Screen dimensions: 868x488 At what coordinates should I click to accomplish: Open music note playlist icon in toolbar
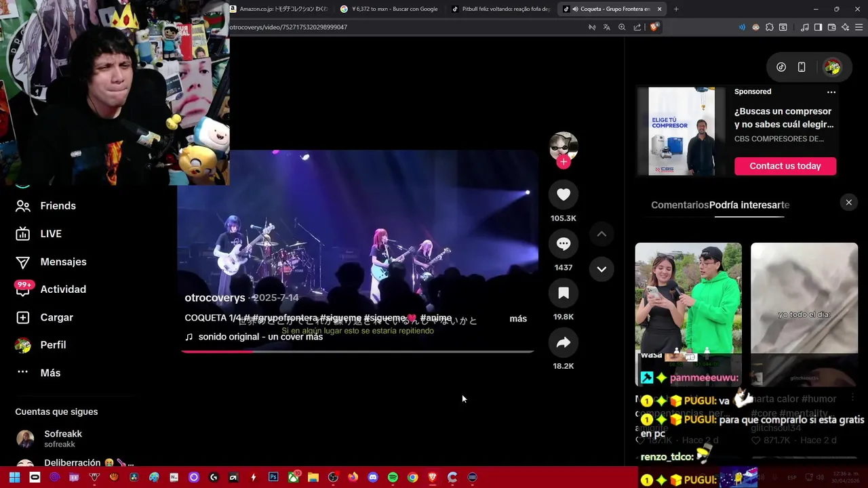point(805,27)
